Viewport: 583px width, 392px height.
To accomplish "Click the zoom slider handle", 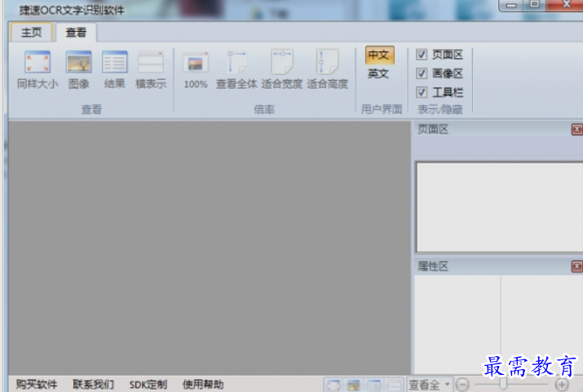I will [503, 384].
